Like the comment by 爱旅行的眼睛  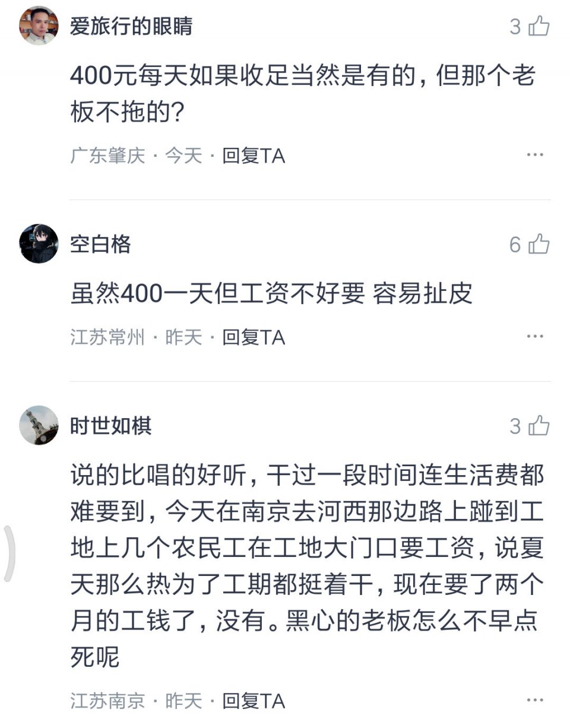pos(539,27)
